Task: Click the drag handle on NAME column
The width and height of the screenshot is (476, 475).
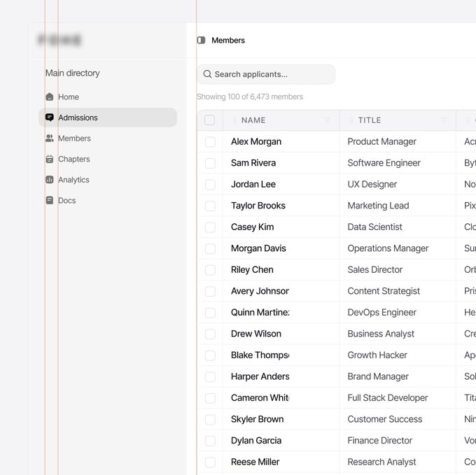Action: tap(234, 120)
